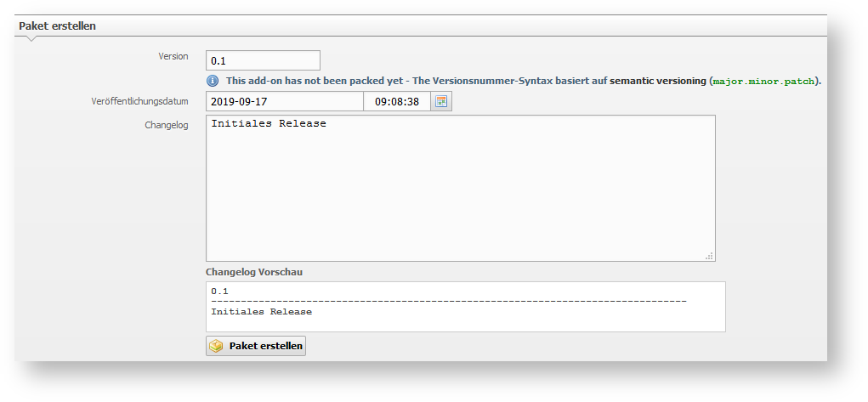
Task: Click the Version field label
Action: [173, 56]
